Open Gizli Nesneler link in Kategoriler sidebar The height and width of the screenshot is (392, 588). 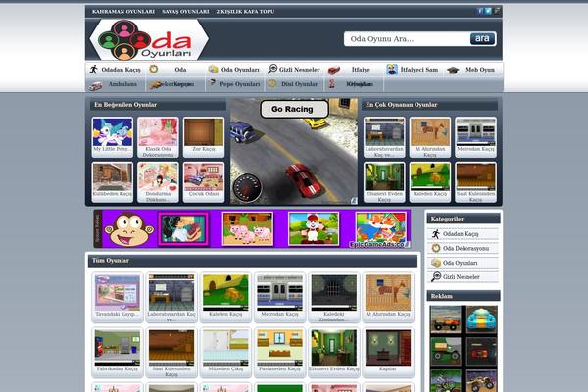click(461, 276)
